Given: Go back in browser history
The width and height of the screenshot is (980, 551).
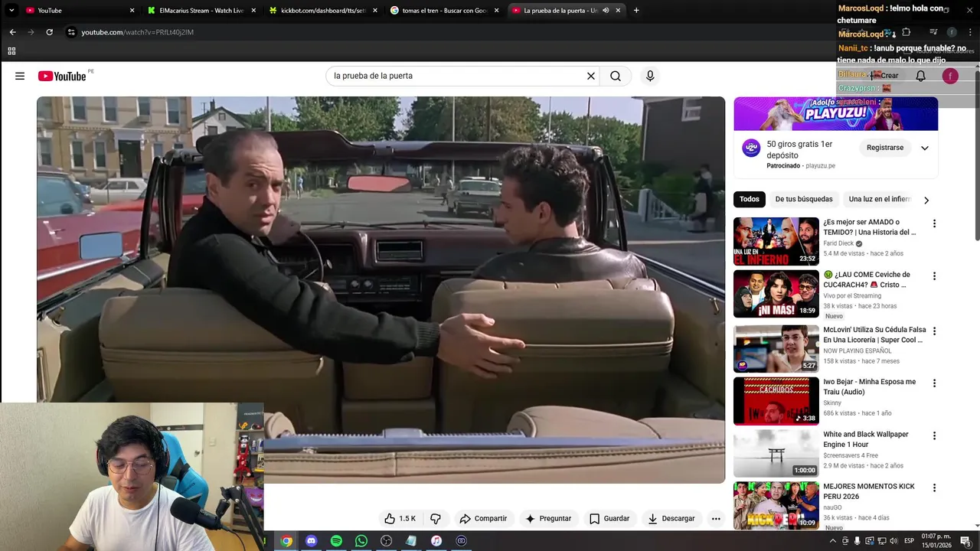Looking at the screenshot, I should 12,32.
